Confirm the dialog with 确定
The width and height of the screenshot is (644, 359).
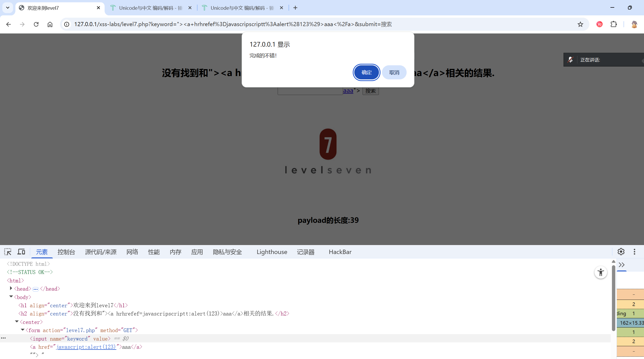pos(366,72)
